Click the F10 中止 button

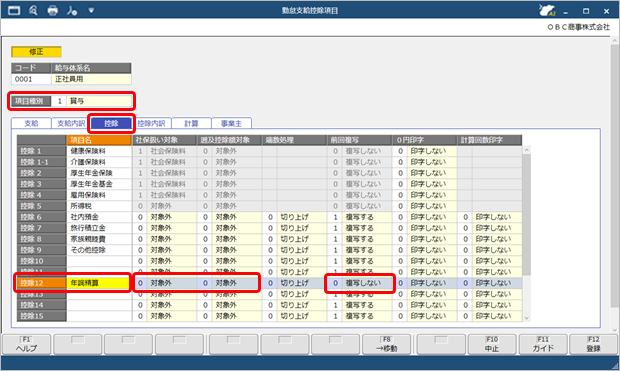coord(491,344)
